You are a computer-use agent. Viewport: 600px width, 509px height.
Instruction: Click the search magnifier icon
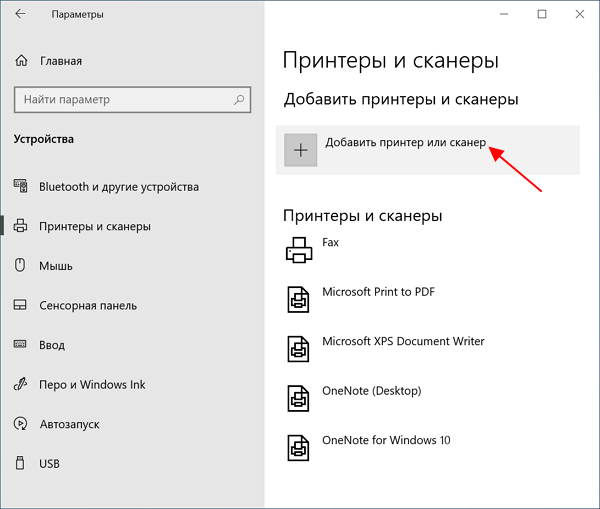click(239, 100)
